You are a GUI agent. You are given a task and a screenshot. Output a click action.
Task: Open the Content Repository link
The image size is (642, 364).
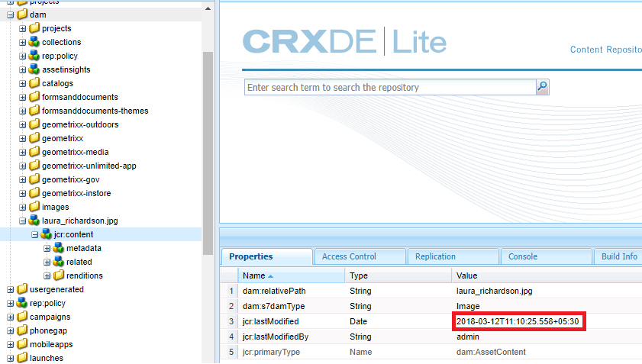(606, 50)
